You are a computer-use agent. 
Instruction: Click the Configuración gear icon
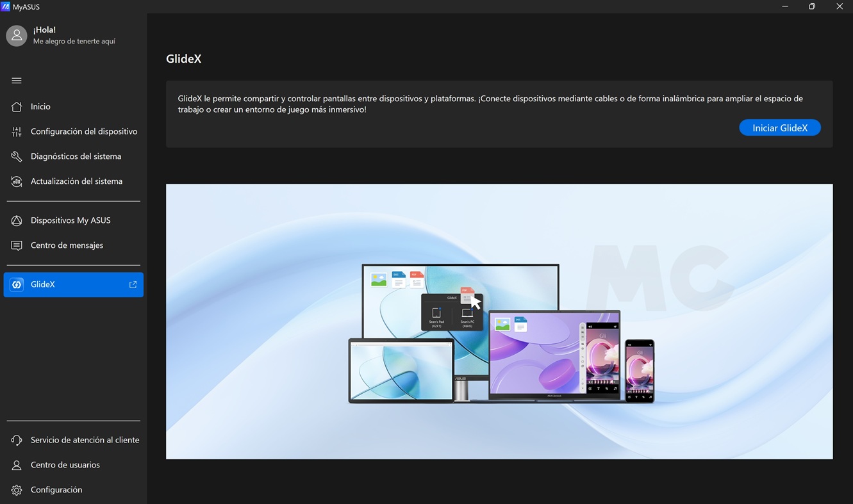click(17, 491)
